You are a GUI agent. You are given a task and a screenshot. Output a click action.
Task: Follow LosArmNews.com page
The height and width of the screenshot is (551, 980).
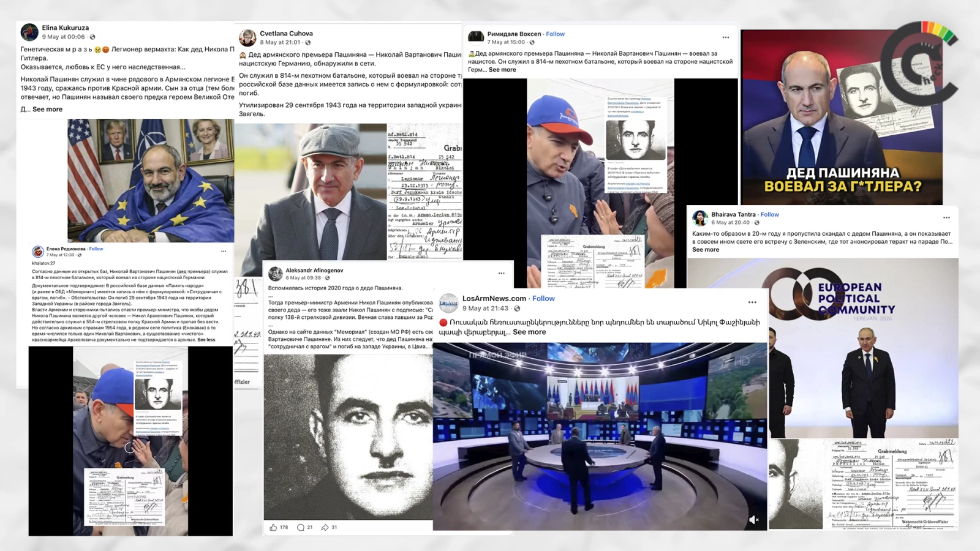click(543, 299)
